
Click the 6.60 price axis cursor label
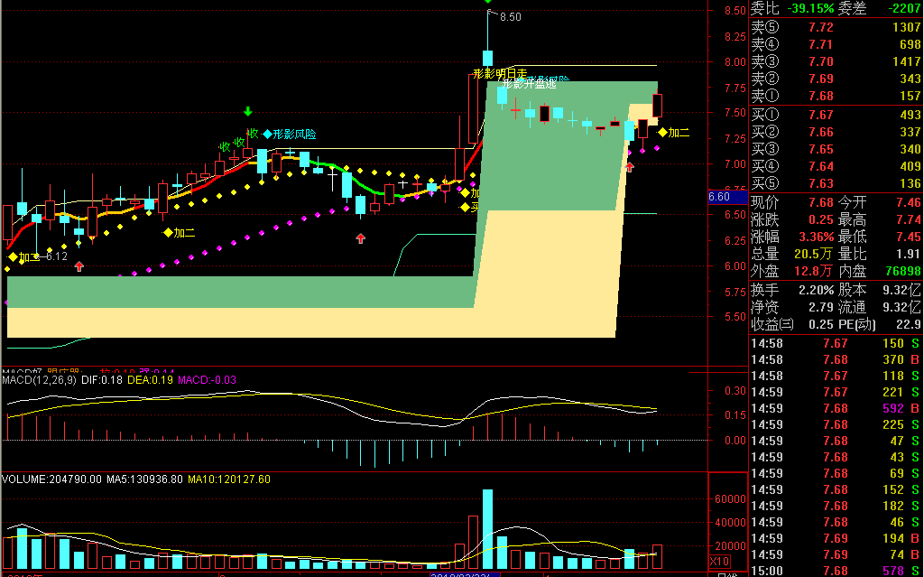tap(719, 197)
